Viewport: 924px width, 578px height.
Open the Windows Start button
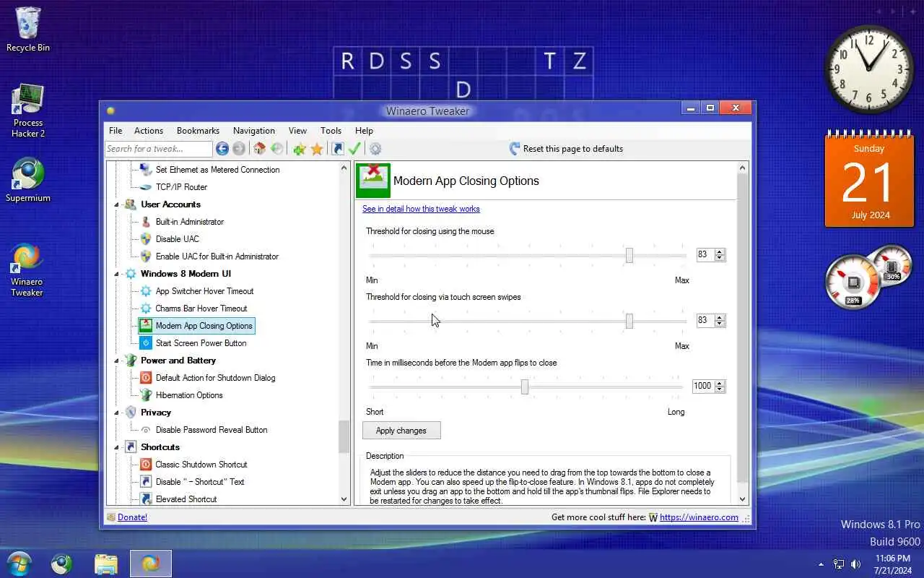tap(19, 564)
